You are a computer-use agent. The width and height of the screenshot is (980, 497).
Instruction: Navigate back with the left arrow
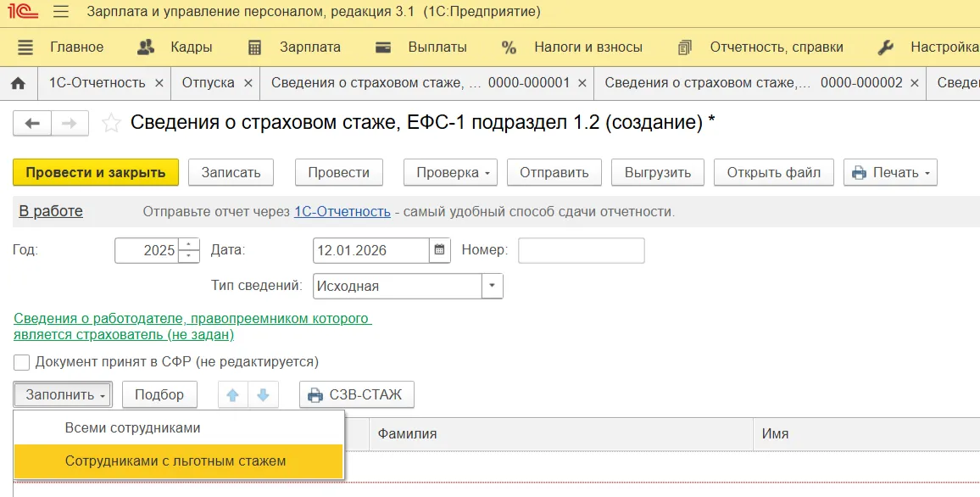32,124
